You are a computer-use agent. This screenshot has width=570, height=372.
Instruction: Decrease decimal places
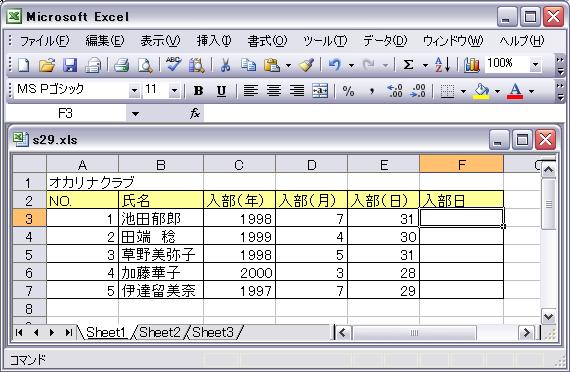click(417, 91)
